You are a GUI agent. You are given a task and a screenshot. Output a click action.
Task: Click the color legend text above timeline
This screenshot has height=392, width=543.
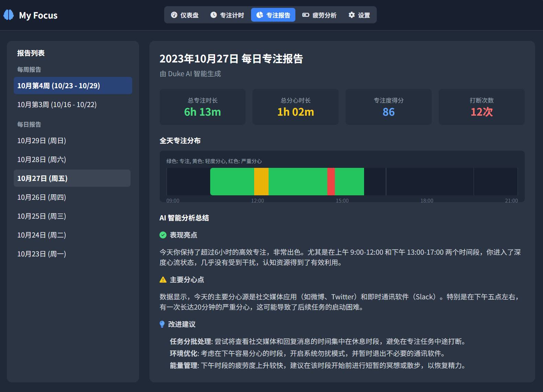[214, 161]
